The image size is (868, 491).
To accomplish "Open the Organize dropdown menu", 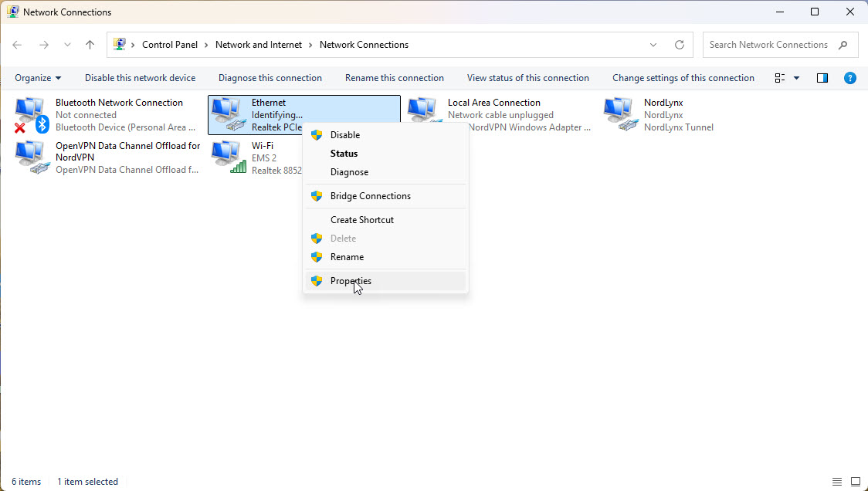I will click(x=38, y=78).
